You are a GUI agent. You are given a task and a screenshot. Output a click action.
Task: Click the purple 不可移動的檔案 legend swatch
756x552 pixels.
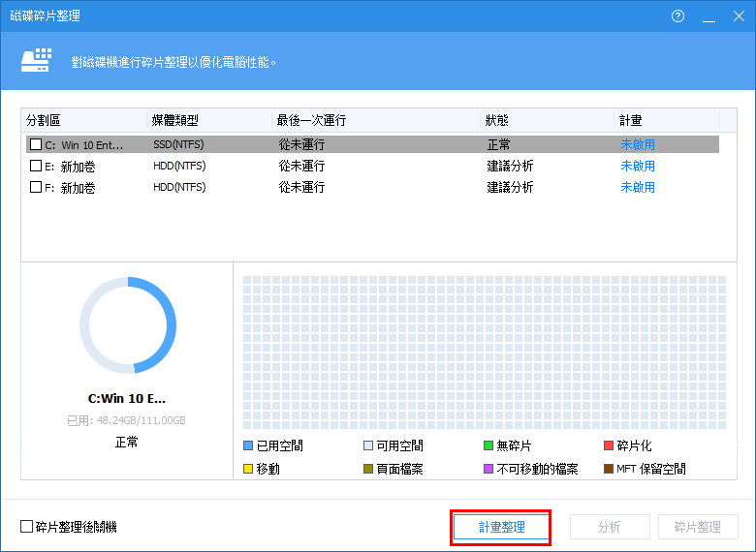488,469
